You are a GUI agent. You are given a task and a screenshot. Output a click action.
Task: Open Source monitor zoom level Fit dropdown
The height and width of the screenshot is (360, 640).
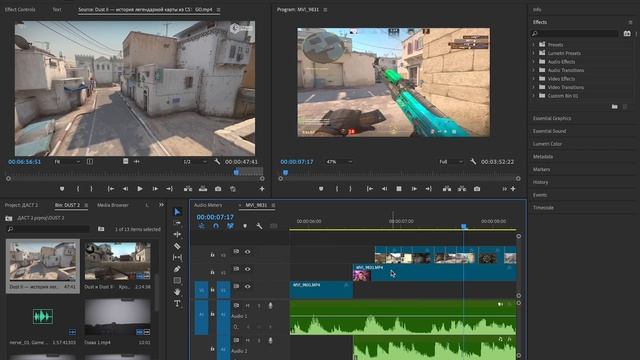(x=67, y=162)
